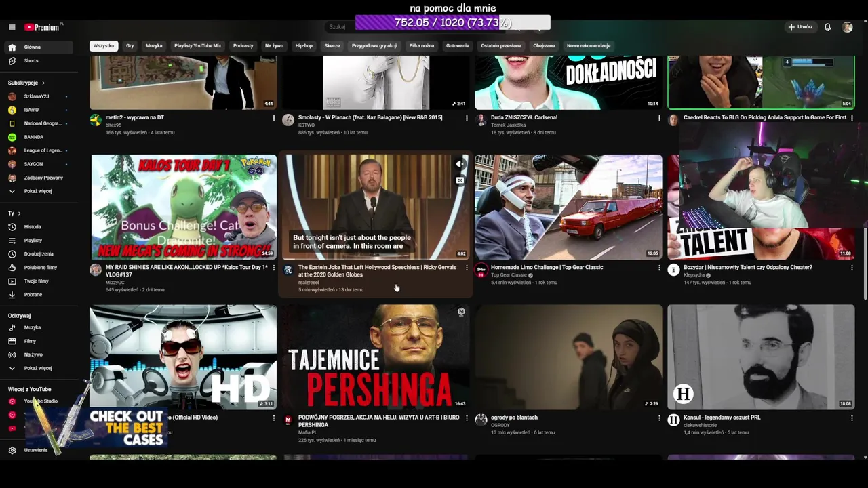Open video title Konsul legendarny oszust PRL
868x488 pixels.
(x=722, y=418)
